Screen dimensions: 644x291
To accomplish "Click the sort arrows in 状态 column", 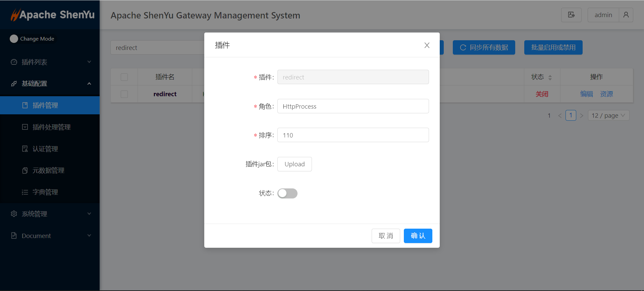I will [x=550, y=77].
